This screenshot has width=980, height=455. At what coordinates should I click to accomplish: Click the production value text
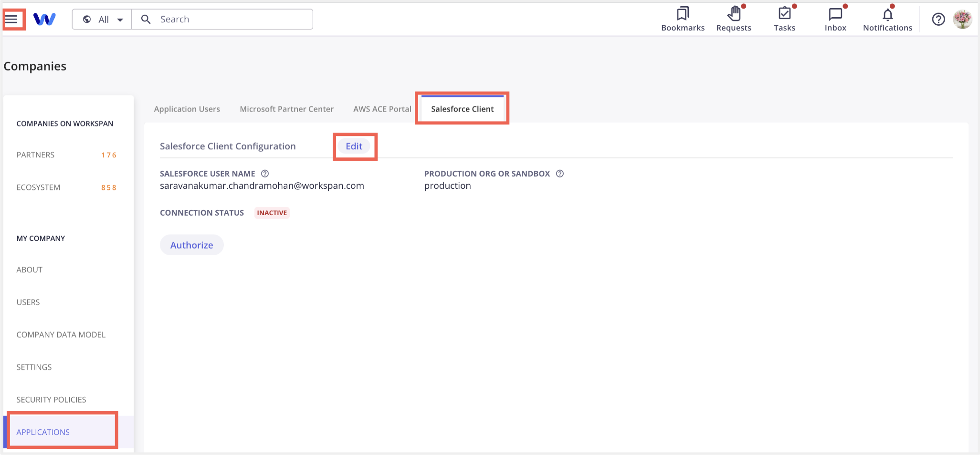click(447, 186)
